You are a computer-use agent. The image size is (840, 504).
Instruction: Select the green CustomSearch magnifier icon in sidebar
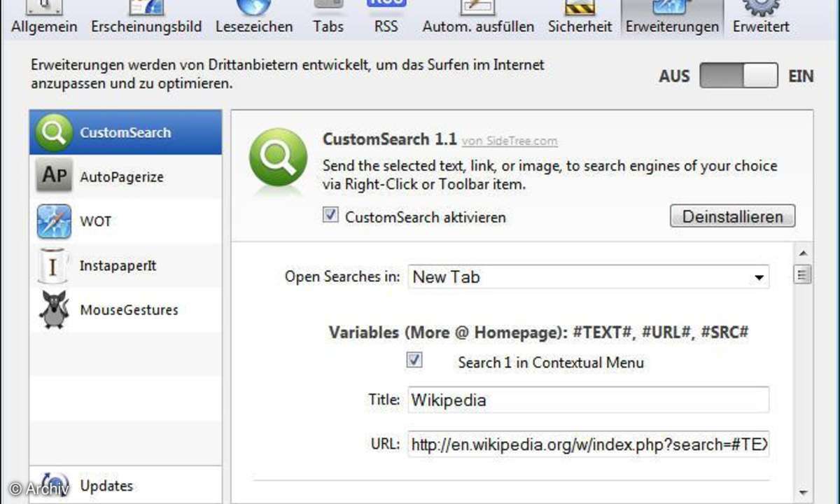pyautogui.click(x=54, y=132)
